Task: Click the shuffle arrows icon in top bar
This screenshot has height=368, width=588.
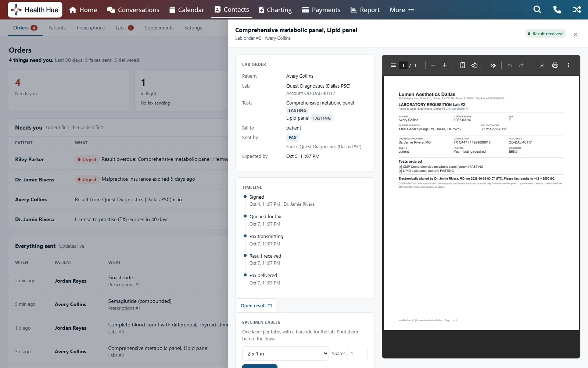Action: (x=577, y=10)
